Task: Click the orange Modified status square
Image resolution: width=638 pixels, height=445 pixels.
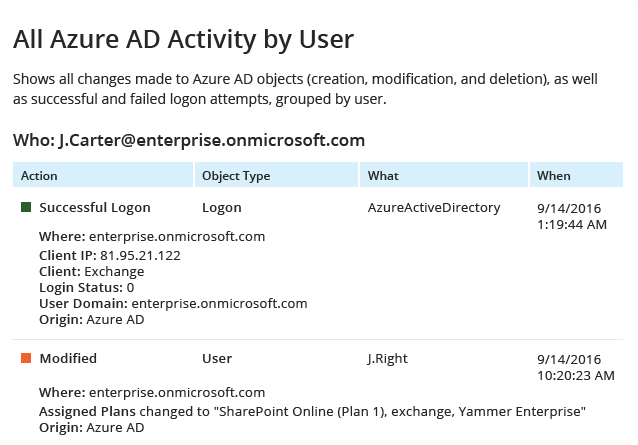Action: point(26,358)
